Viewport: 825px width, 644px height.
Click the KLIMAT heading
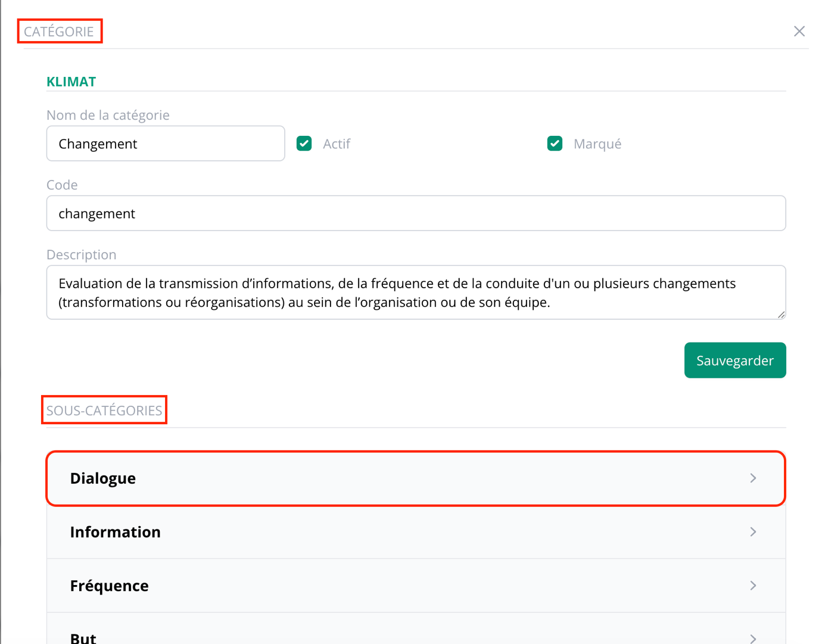click(71, 82)
